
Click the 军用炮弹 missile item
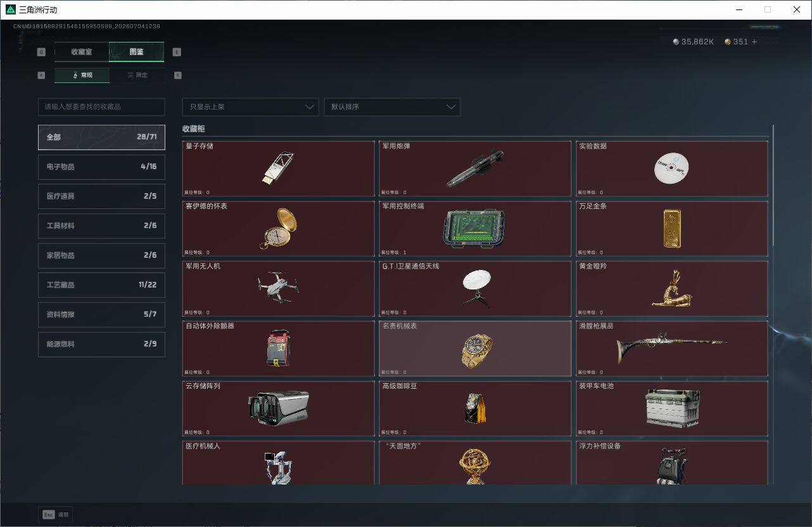click(475, 168)
